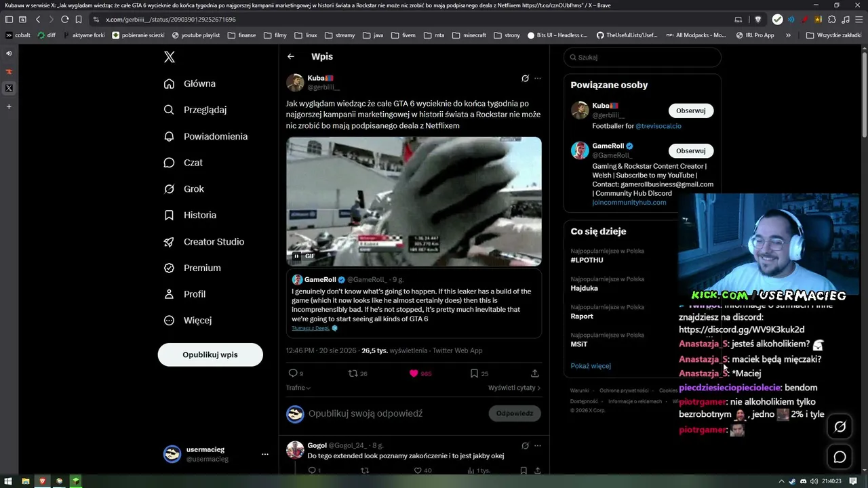This screenshot has width=868, height=488.
Task: Toggle Brave sidebar panel
Action: click(9, 20)
